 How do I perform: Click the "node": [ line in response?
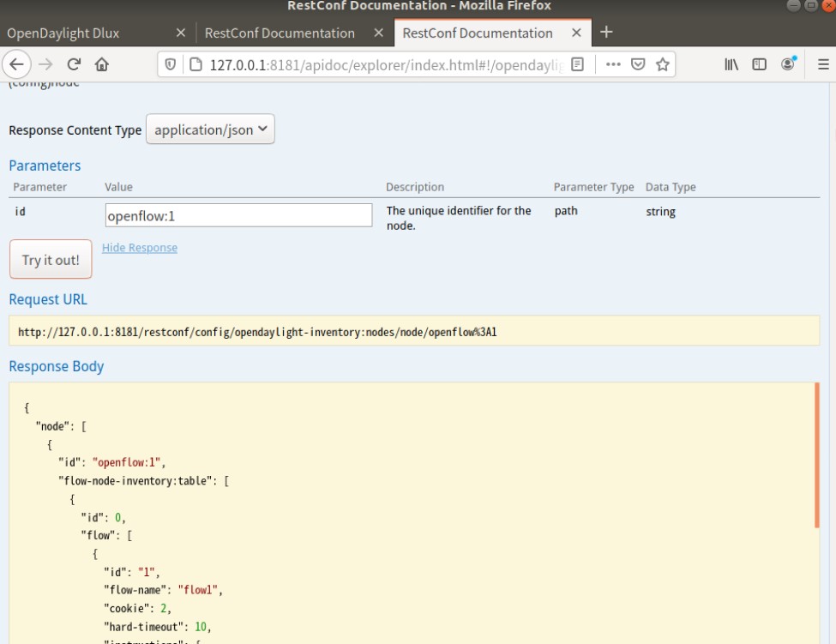click(x=61, y=426)
